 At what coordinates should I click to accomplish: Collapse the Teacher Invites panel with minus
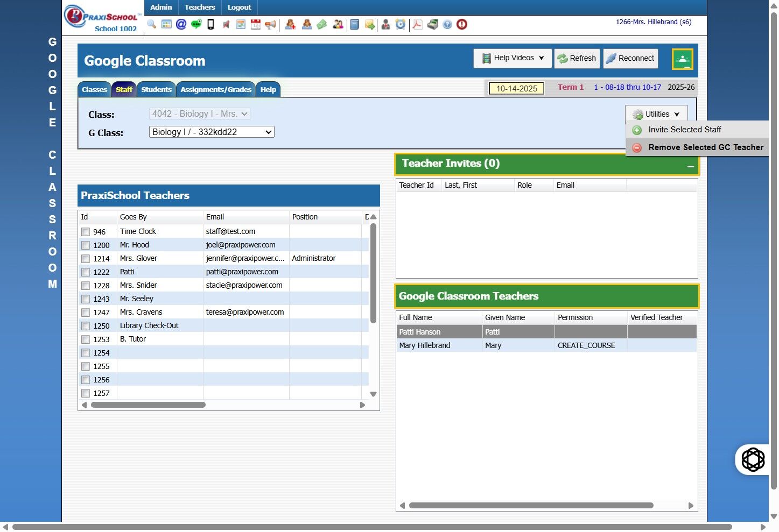click(691, 167)
